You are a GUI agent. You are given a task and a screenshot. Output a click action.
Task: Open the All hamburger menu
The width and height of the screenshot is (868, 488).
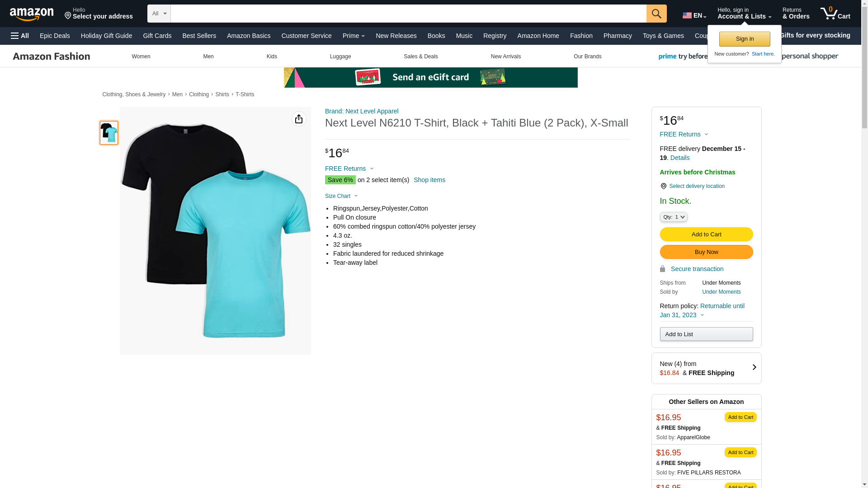point(20,36)
